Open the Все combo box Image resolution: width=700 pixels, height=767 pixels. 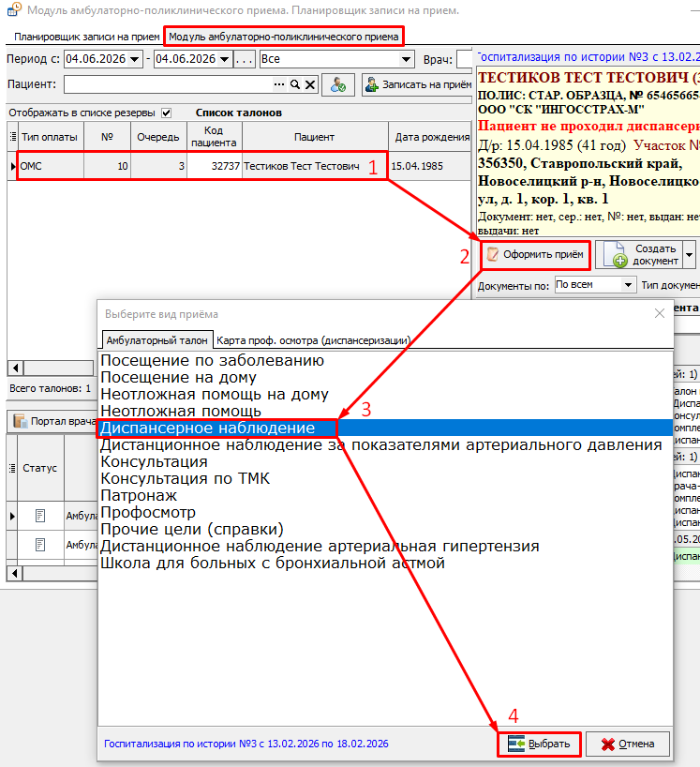click(336, 59)
